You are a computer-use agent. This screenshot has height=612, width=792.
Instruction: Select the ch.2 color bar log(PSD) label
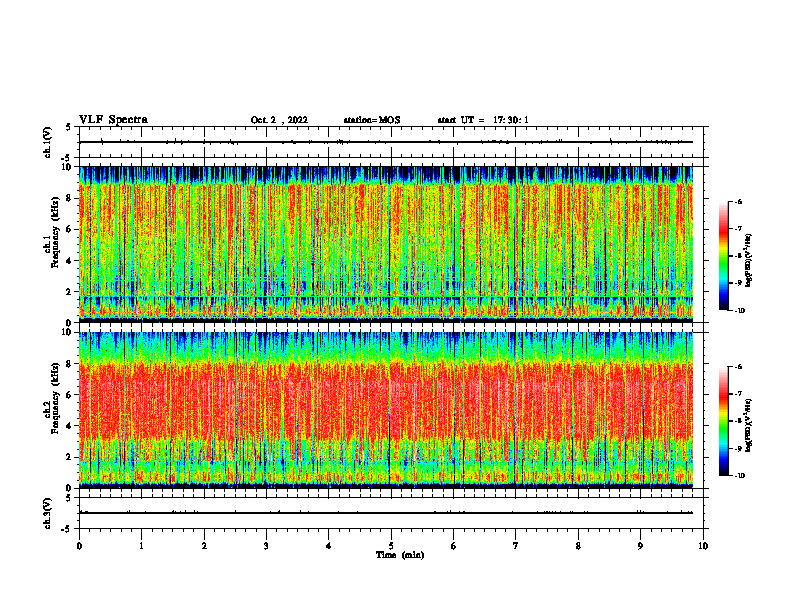(x=749, y=424)
